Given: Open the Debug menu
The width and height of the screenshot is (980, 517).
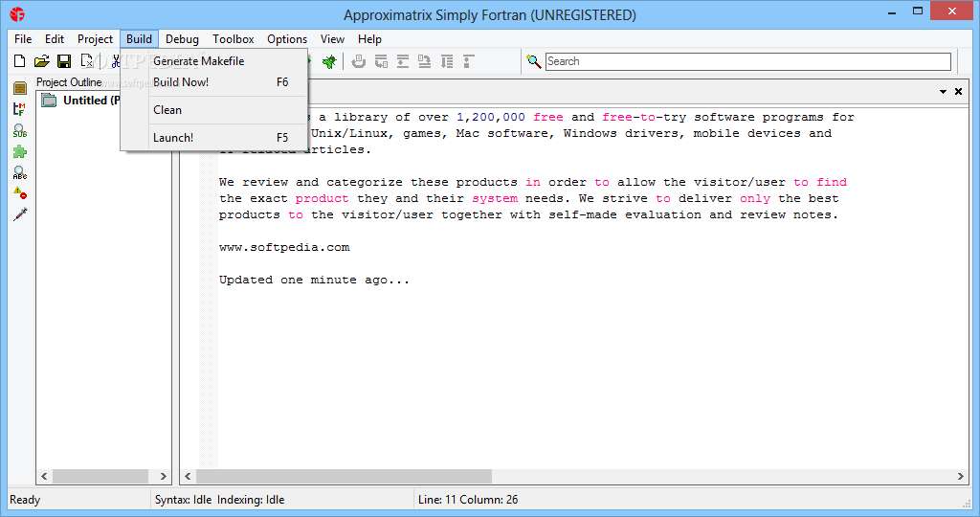Looking at the screenshot, I should pyautogui.click(x=182, y=38).
